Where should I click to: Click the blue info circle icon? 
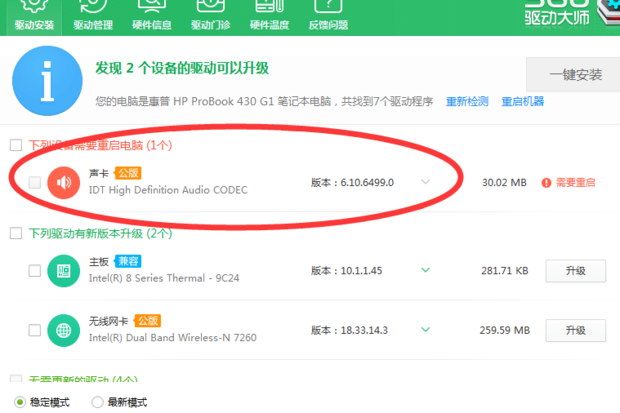[x=47, y=81]
